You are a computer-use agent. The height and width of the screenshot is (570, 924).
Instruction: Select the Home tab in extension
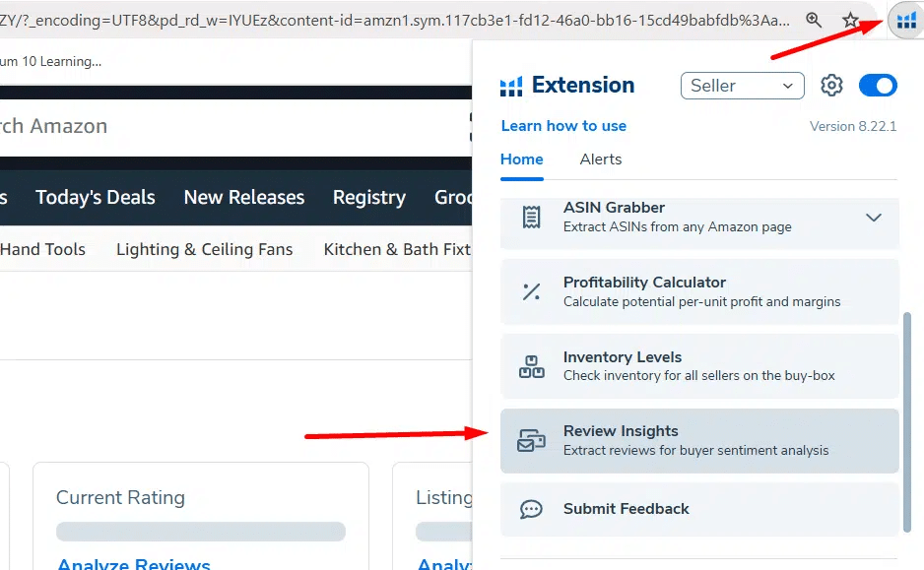(x=521, y=159)
